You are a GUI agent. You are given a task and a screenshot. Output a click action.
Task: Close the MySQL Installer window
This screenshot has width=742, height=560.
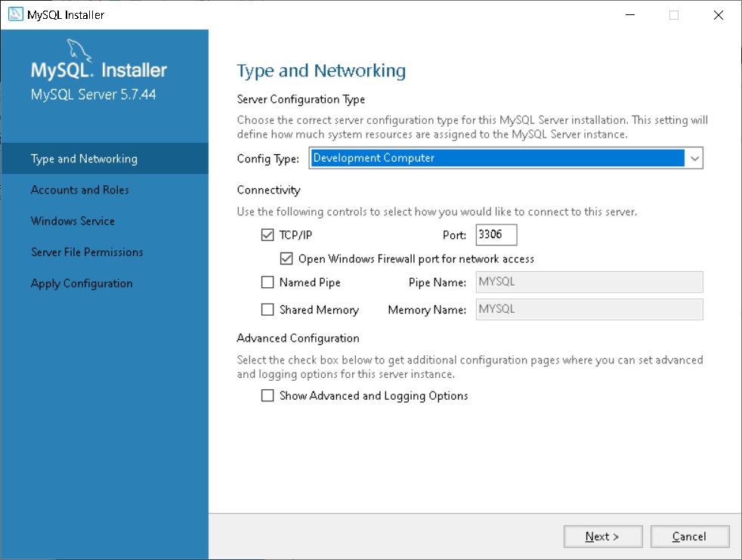coord(719,14)
